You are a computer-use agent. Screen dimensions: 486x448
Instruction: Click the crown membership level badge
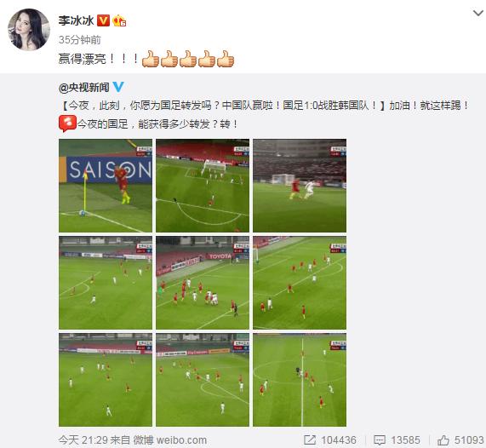tap(119, 20)
